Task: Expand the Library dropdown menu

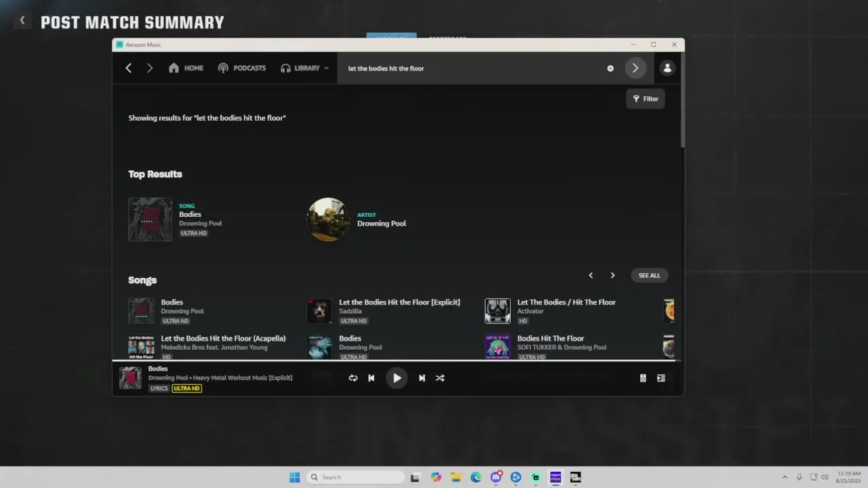Action: [x=304, y=68]
